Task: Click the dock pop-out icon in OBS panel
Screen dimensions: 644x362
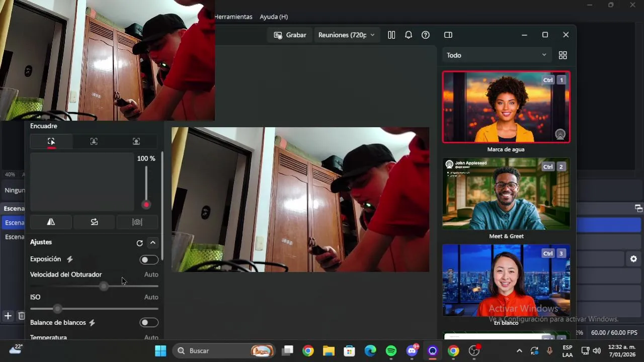Action: [638, 208]
